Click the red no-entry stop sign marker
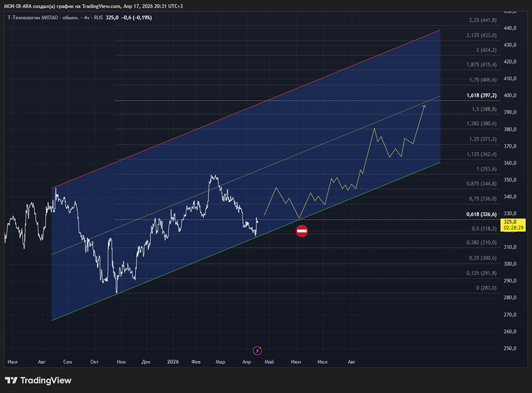Image resolution: width=532 pixels, height=393 pixels. (302, 231)
